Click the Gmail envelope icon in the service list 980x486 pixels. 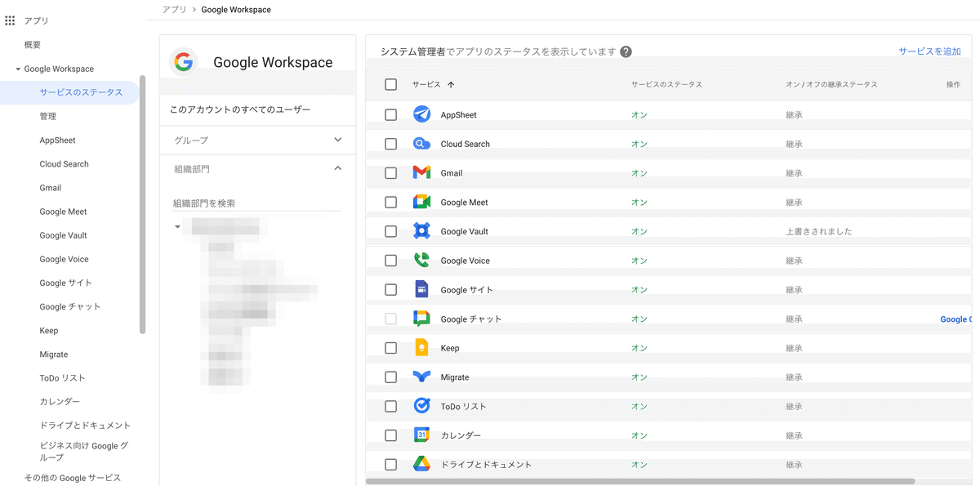pos(421,173)
